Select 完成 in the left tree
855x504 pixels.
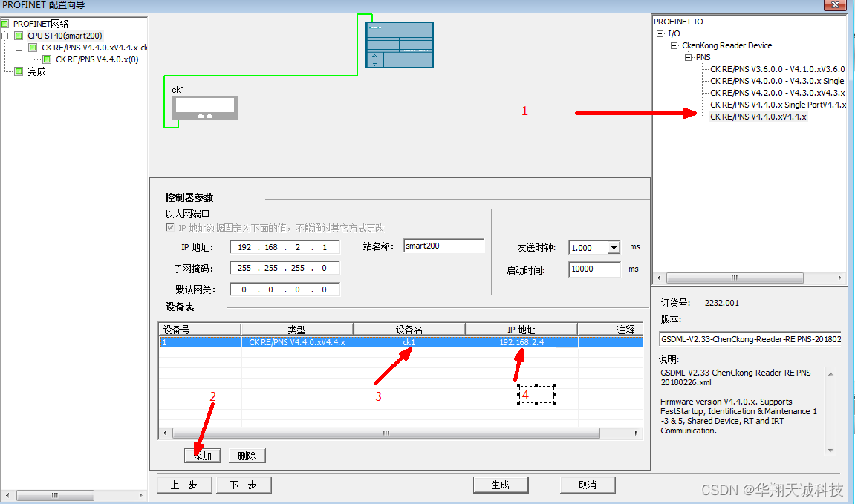point(36,71)
